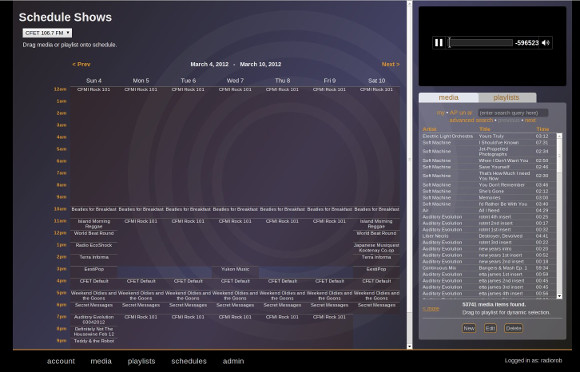This screenshot has width=580, height=372.
Task: Click the media search query field
Action: point(513,113)
